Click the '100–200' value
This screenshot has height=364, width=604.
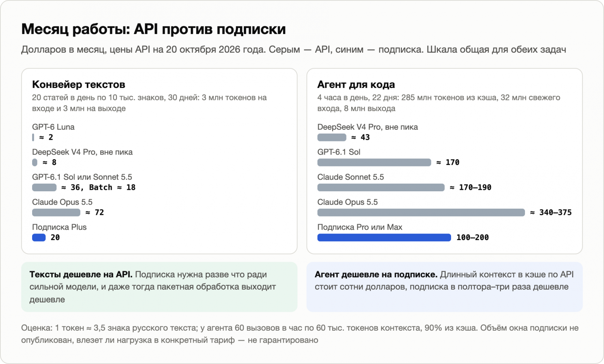(473, 237)
